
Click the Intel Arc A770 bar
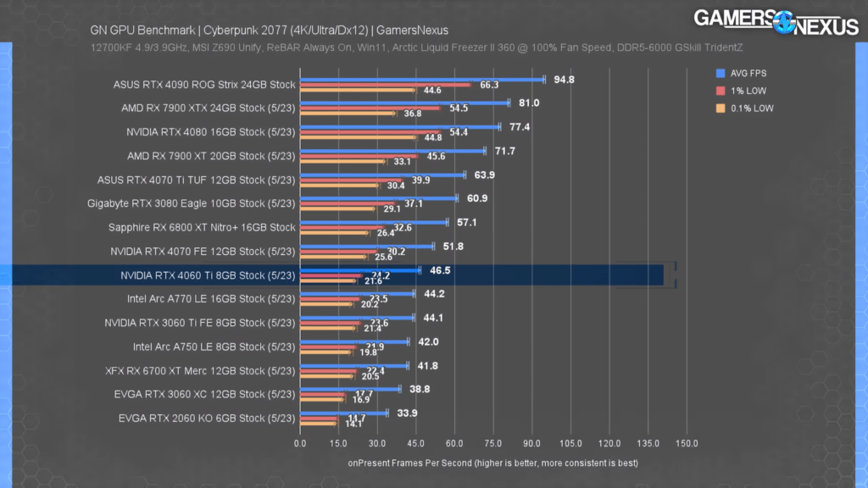[x=356, y=291]
